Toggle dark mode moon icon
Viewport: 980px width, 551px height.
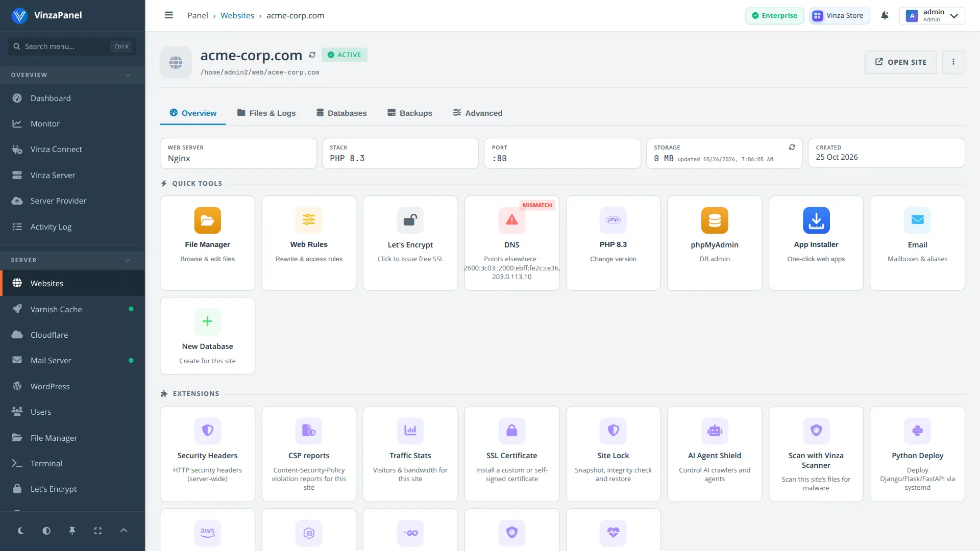[x=21, y=531]
